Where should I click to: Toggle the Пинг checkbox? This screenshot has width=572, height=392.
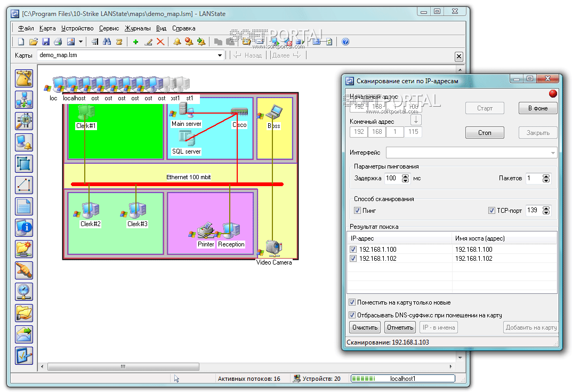click(x=358, y=211)
